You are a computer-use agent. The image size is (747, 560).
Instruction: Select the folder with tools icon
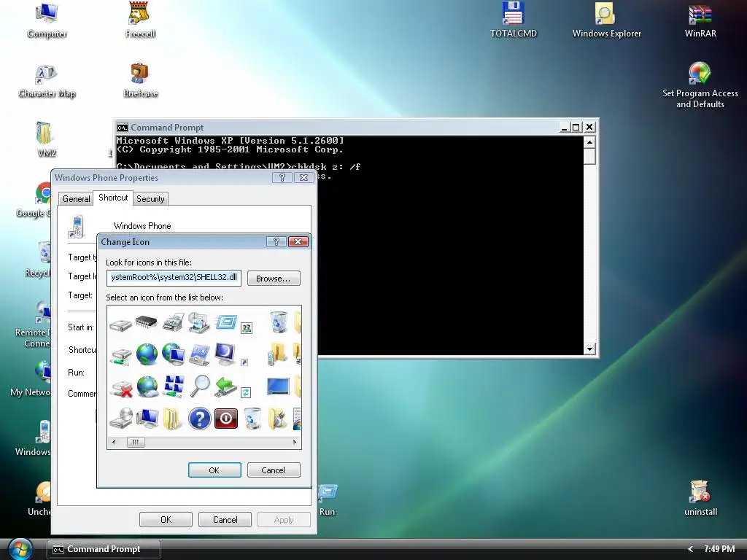point(278,419)
